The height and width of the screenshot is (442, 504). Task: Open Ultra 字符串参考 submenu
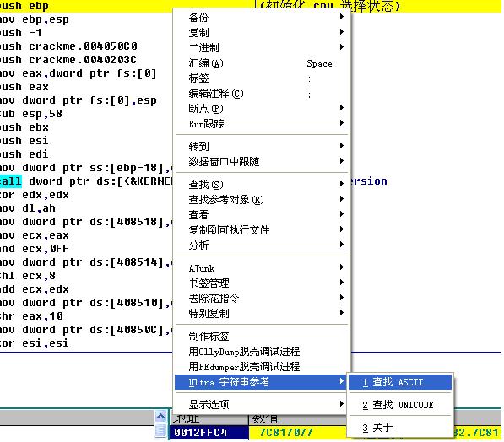(262, 382)
